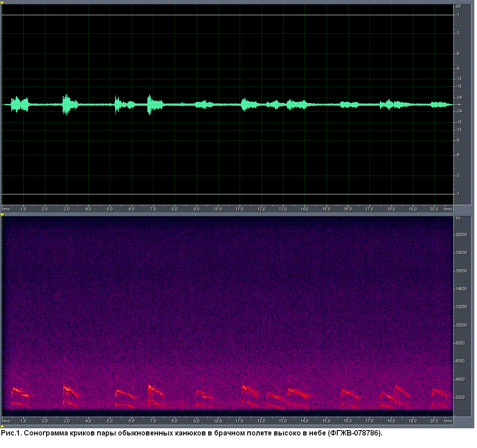
Task: Click the 1.0 mark on waveform time ruler
Action: (x=23, y=209)
